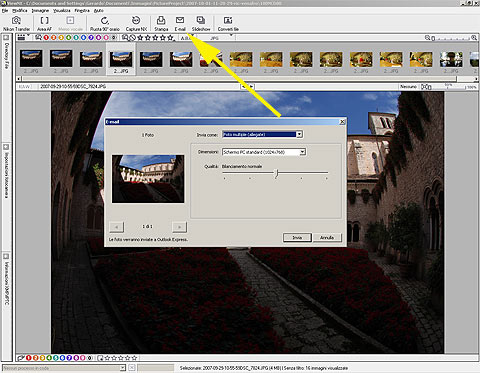Open the Converti file tool

tap(228, 24)
